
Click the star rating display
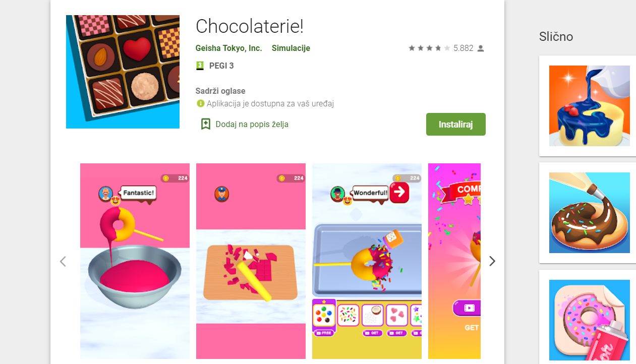click(x=429, y=48)
